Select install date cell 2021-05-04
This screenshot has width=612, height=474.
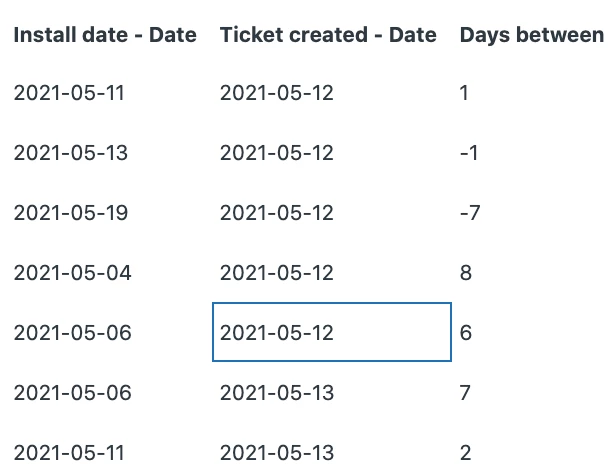click(x=73, y=273)
